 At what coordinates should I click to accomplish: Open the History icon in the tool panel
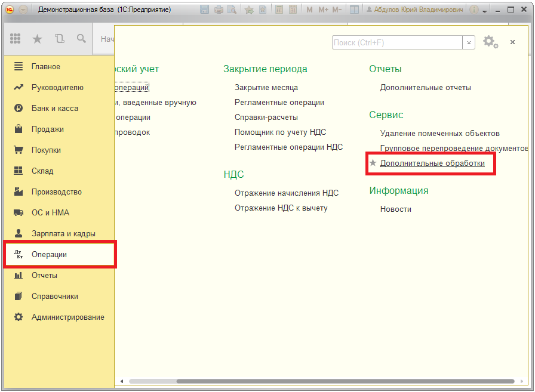59,39
